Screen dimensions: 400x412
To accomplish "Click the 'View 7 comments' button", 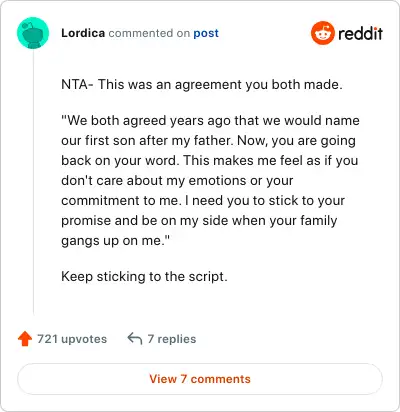I will pyautogui.click(x=200, y=379).
